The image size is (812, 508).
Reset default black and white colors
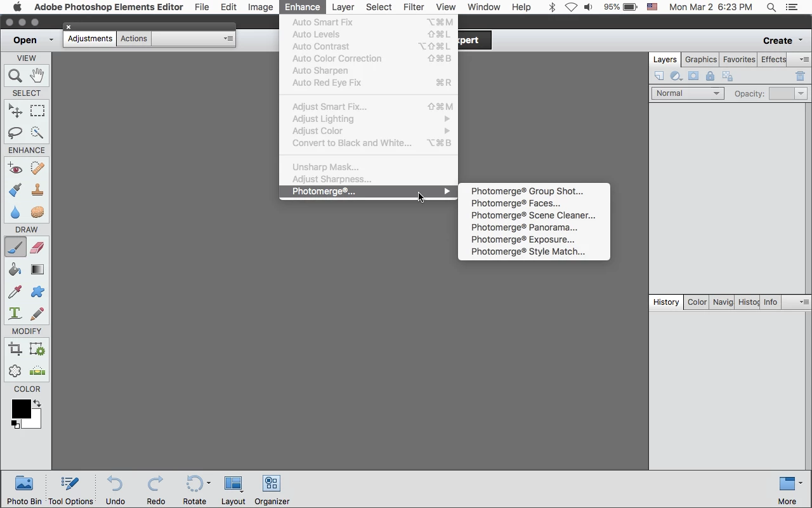(x=15, y=424)
